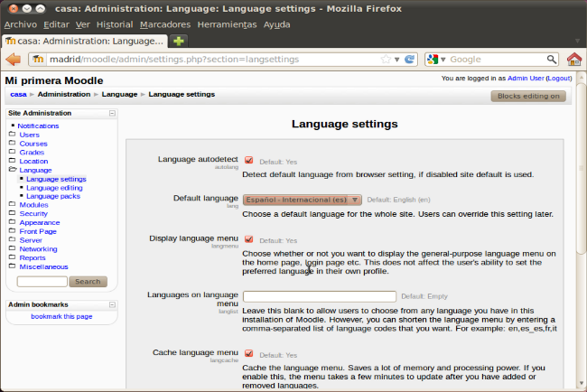Uncheck the Display language menu checkbox

(x=248, y=240)
